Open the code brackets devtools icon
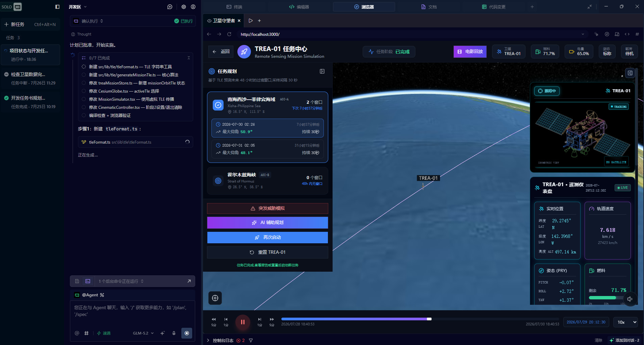 point(627,34)
